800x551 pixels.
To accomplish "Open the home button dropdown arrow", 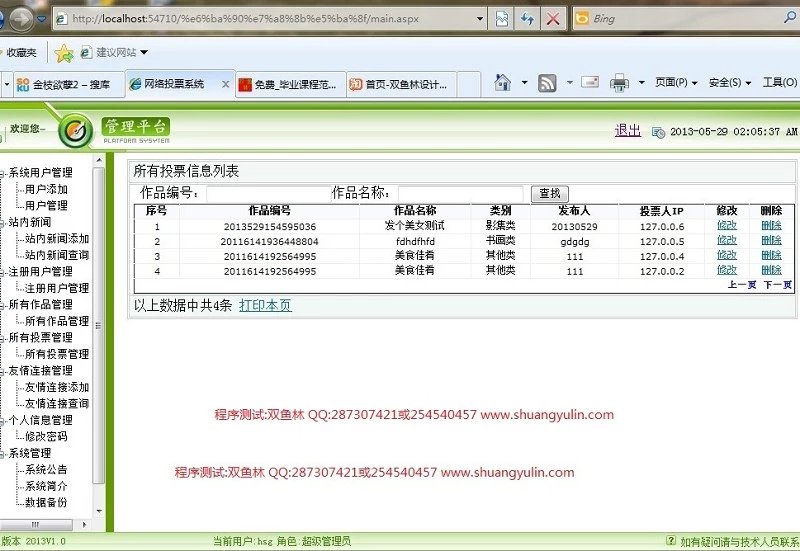I will tap(524, 82).
